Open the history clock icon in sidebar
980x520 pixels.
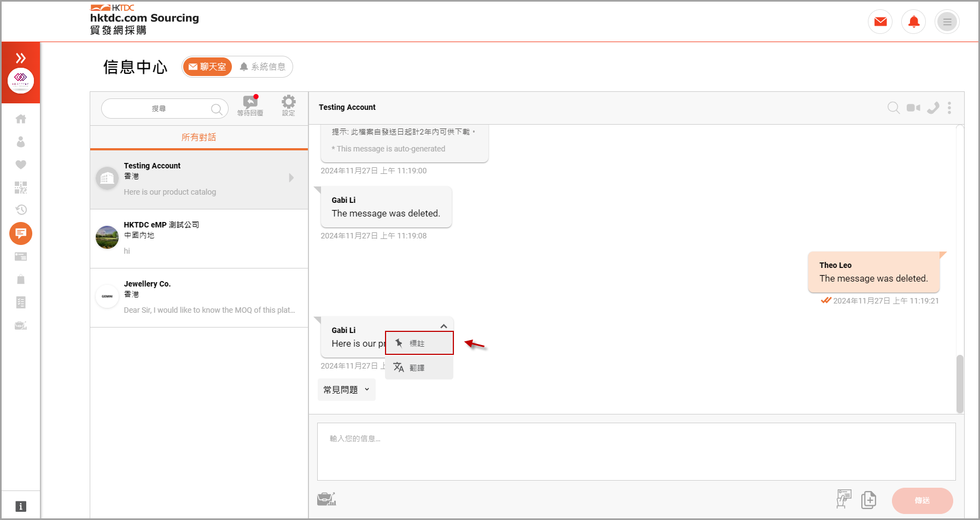point(21,210)
